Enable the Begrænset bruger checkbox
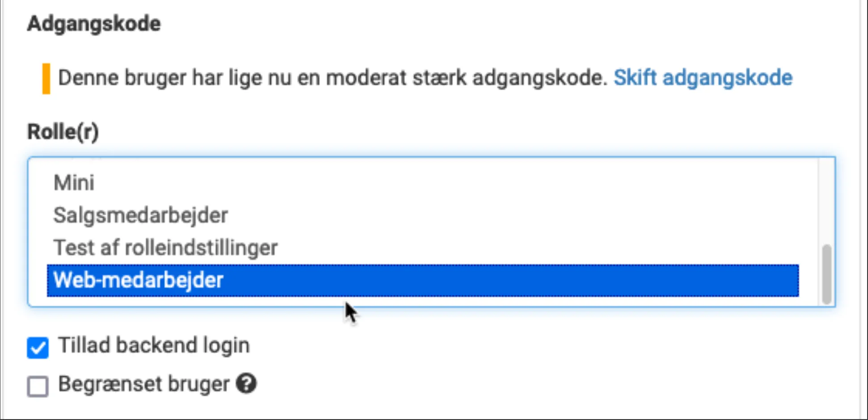This screenshot has width=868, height=420. (x=38, y=386)
